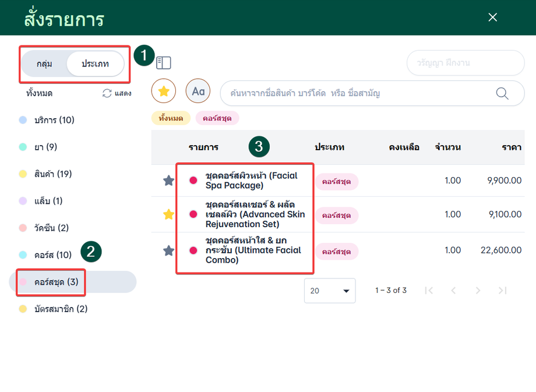Click the ราคา column header
This screenshot has width=536, height=392.
click(512, 147)
